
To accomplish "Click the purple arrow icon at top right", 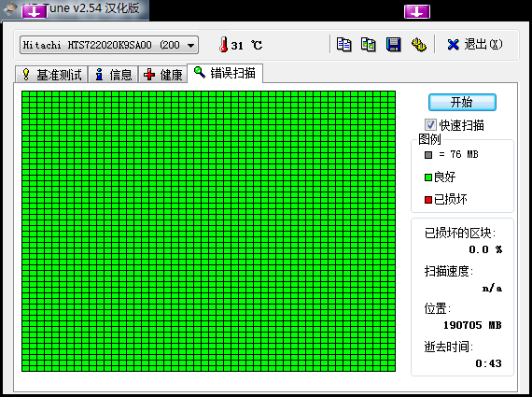I will [x=417, y=12].
